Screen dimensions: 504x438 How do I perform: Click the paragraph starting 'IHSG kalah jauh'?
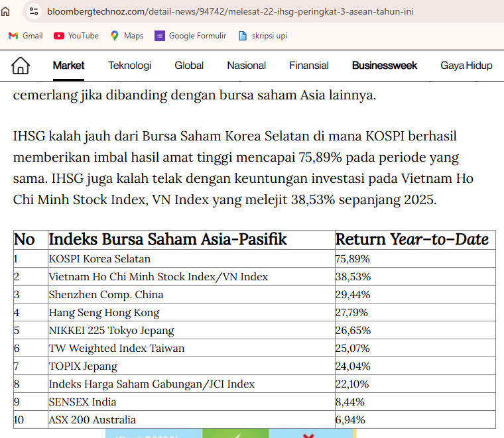coord(243,168)
